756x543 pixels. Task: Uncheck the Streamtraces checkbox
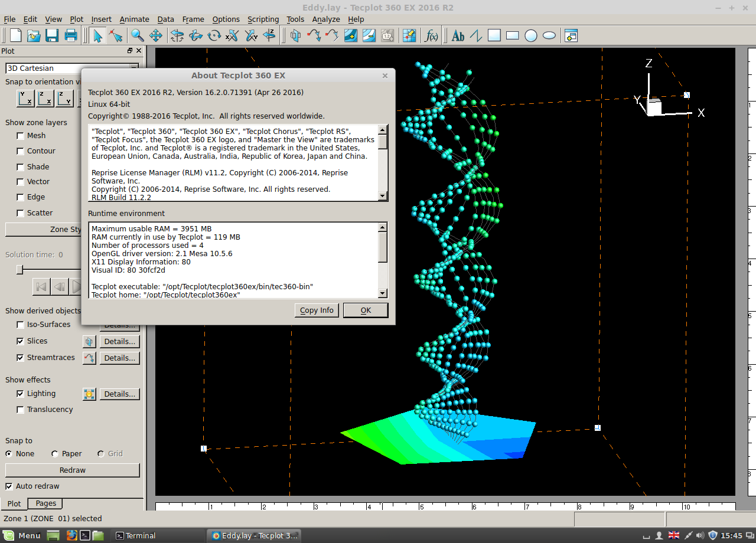coord(21,358)
